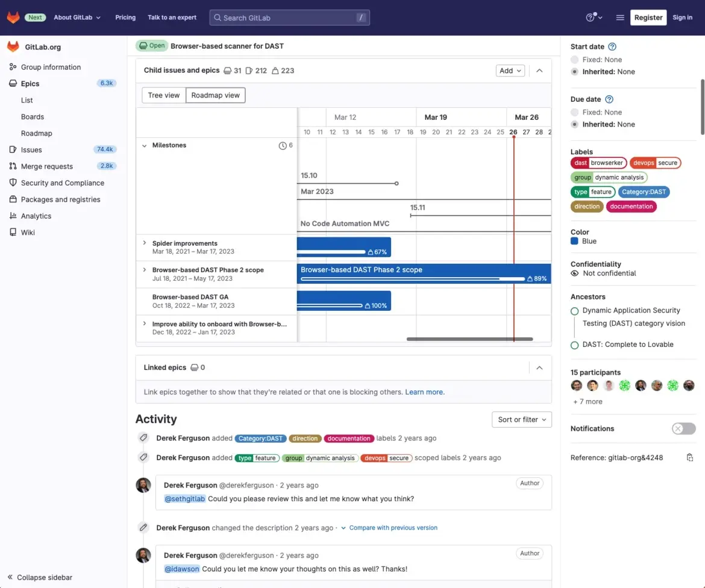Select Start date Inherited radio button
The width and height of the screenshot is (705, 588).
pyautogui.click(x=575, y=72)
